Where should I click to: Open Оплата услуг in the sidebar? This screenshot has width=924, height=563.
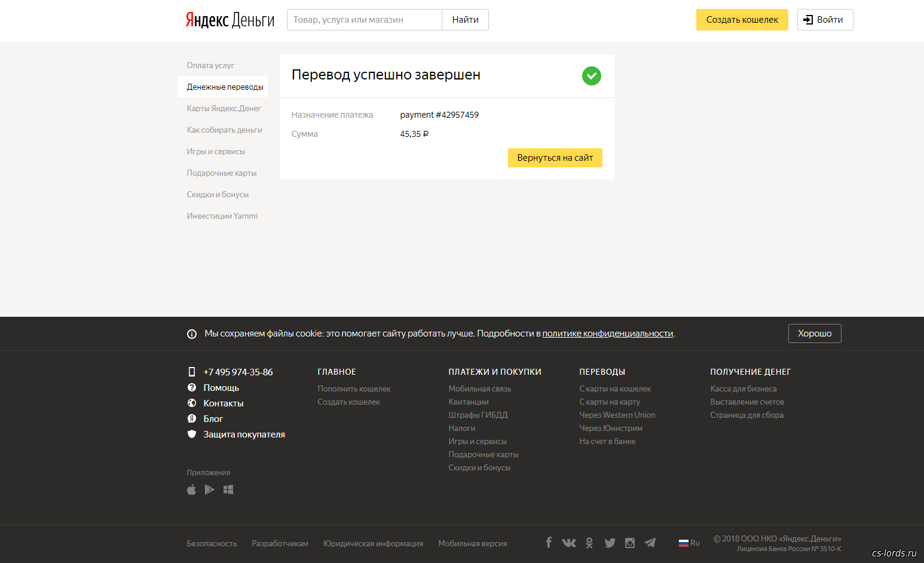pos(210,65)
